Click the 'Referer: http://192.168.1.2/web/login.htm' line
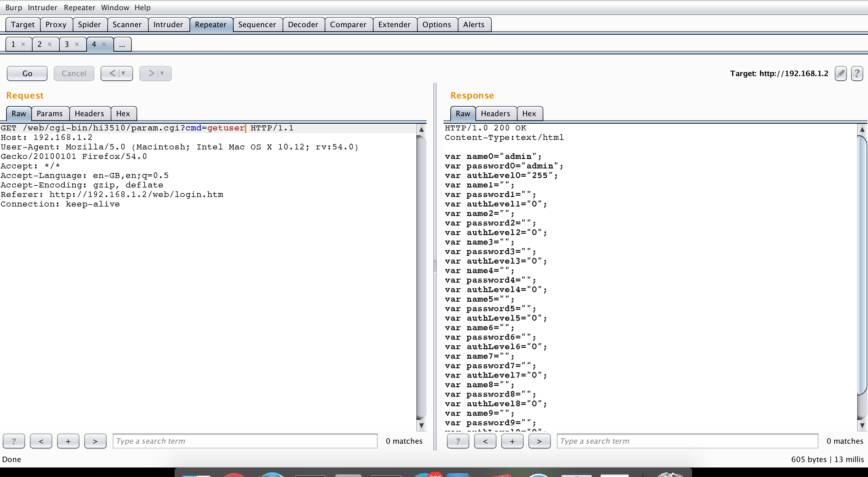The height and width of the screenshot is (477, 868). pos(112,195)
